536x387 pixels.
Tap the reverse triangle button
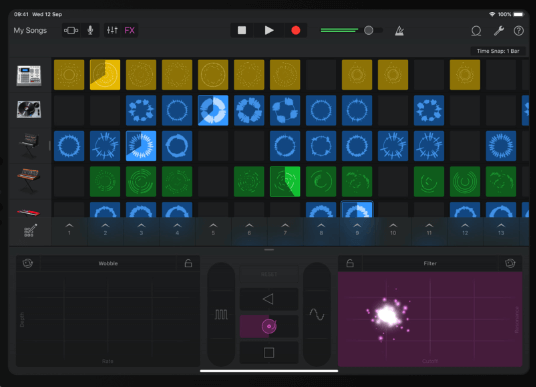click(269, 299)
